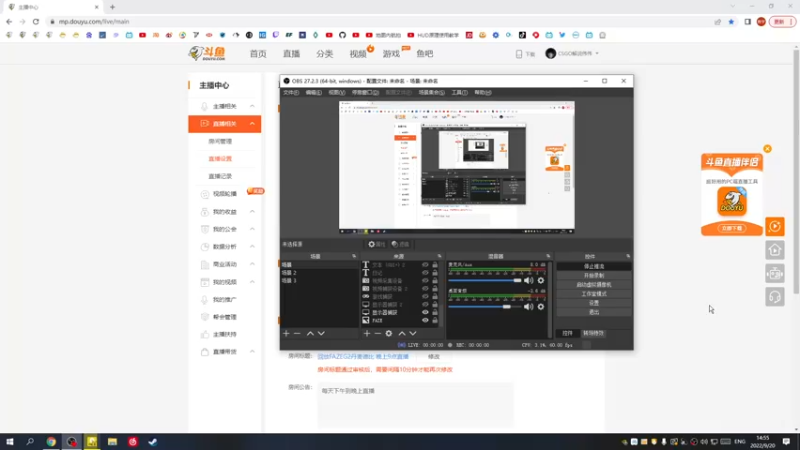This screenshot has width=800, height=450.
Task: Open the user account dropdown arrow
Action: [x=597, y=53]
